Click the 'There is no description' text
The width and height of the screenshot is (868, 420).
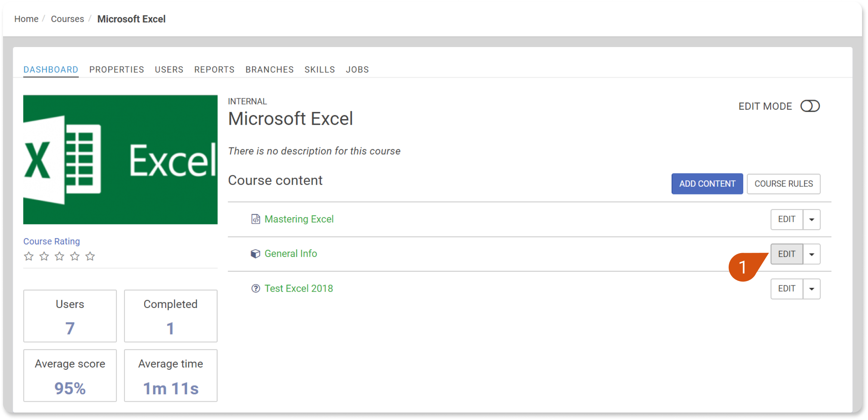[314, 151]
